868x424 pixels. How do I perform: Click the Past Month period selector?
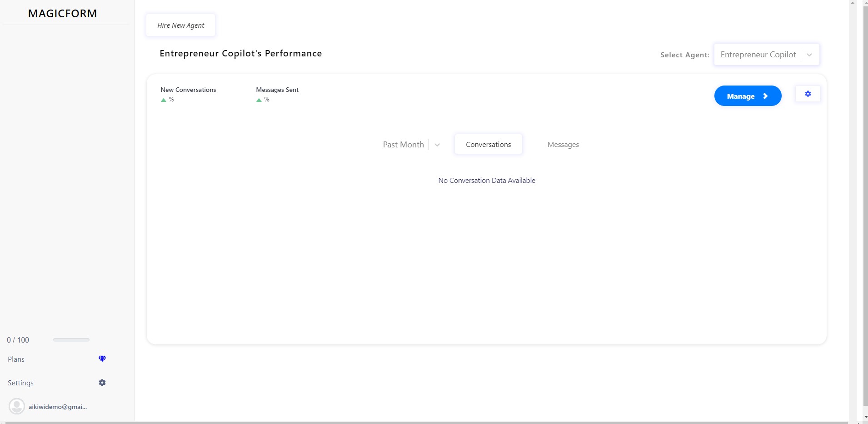tap(412, 145)
